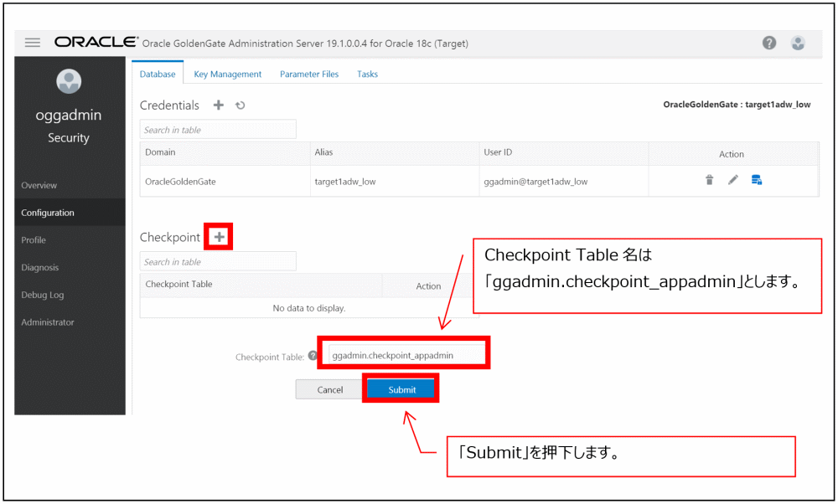Click the Cancel button
Image resolution: width=838 pixels, height=504 pixels.
(x=329, y=390)
